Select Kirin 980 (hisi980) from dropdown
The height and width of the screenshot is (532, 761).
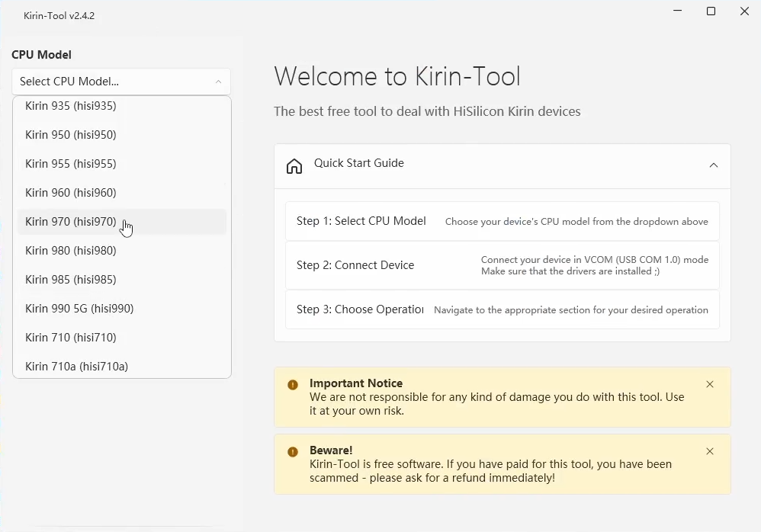(x=122, y=251)
